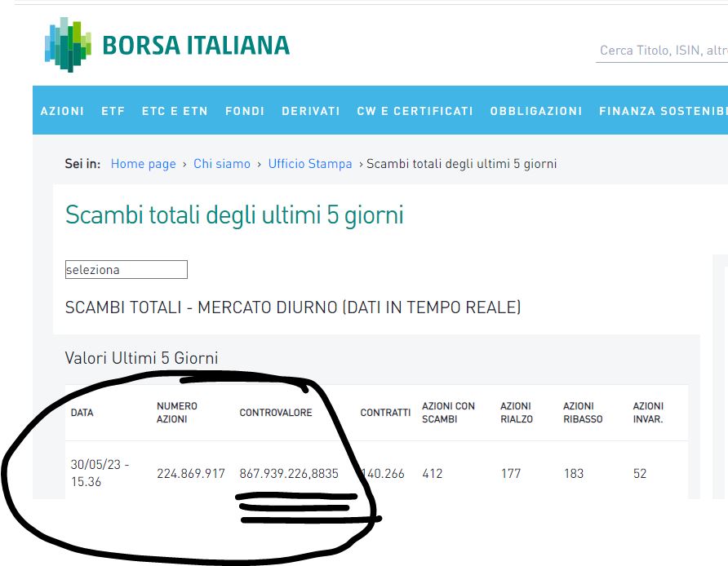Screen dimensions: 728x566
Task: Click the NUMERO AZIONI column header
Action: click(177, 413)
